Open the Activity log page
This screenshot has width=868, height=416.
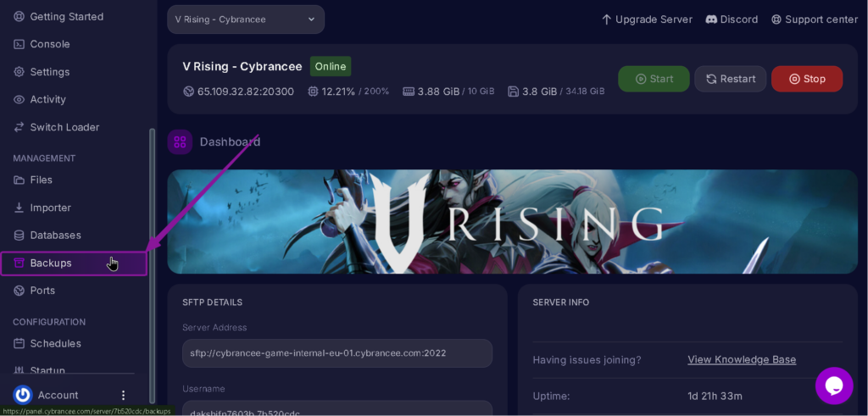point(47,100)
